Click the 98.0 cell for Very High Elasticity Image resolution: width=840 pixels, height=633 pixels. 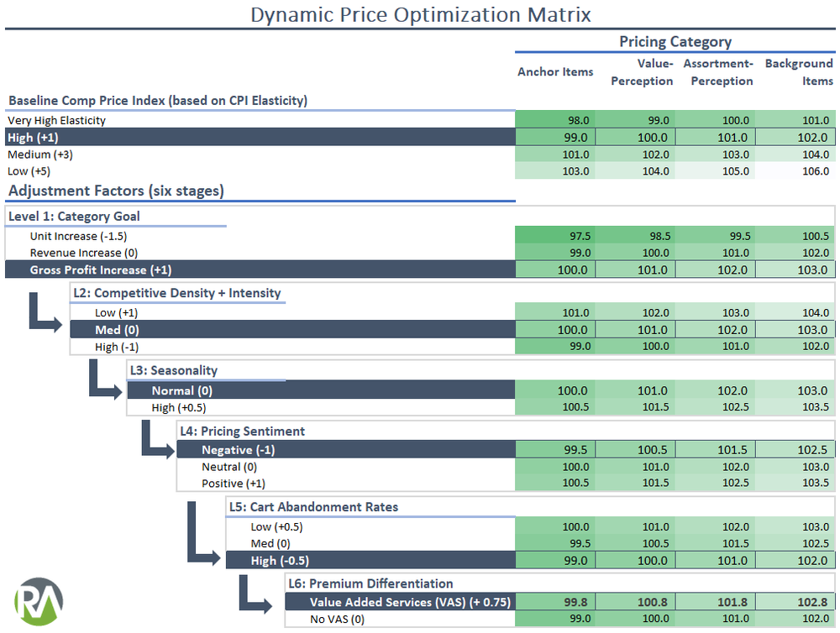pos(555,121)
